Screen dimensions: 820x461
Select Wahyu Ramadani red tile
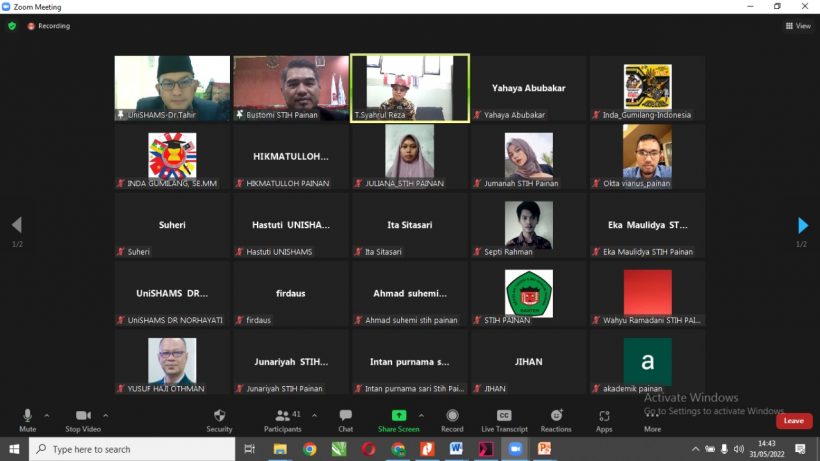647,294
